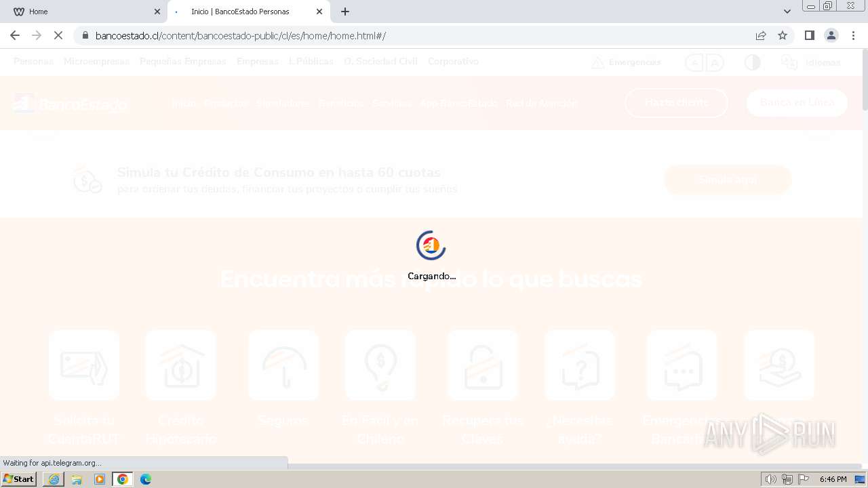Click the Hazte cliente button
868x488 pixels.
pos(676,103)
